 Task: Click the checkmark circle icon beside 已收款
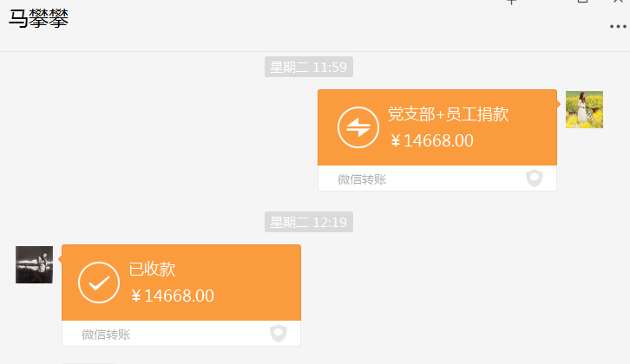point(99,283)
